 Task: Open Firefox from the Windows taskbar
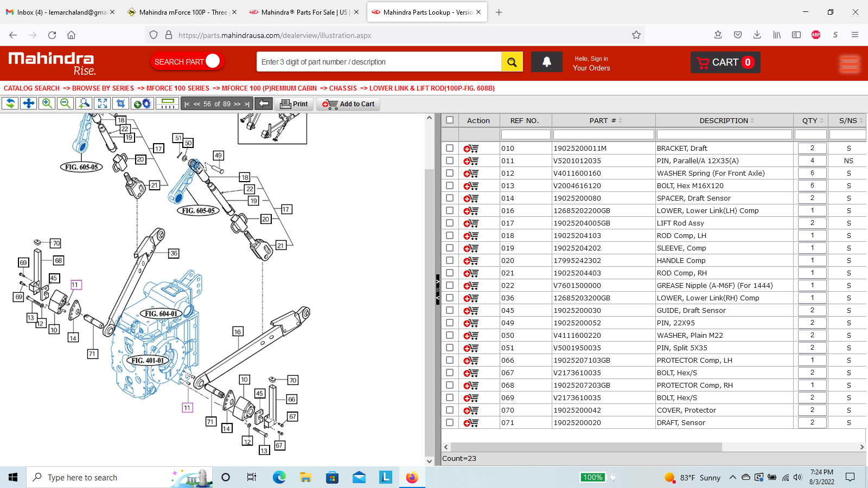pos(412,477)
